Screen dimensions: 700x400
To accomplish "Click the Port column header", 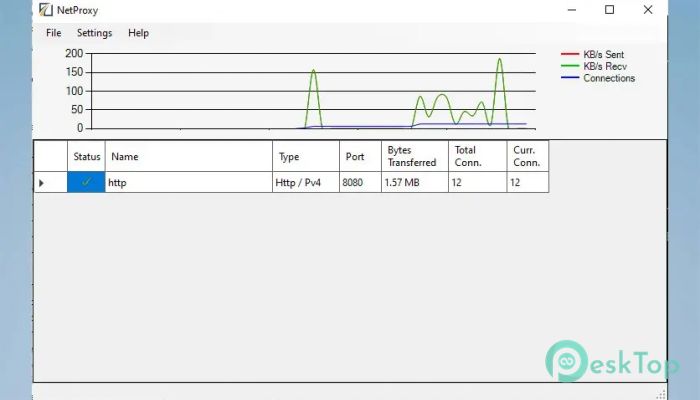I will 360,156.
